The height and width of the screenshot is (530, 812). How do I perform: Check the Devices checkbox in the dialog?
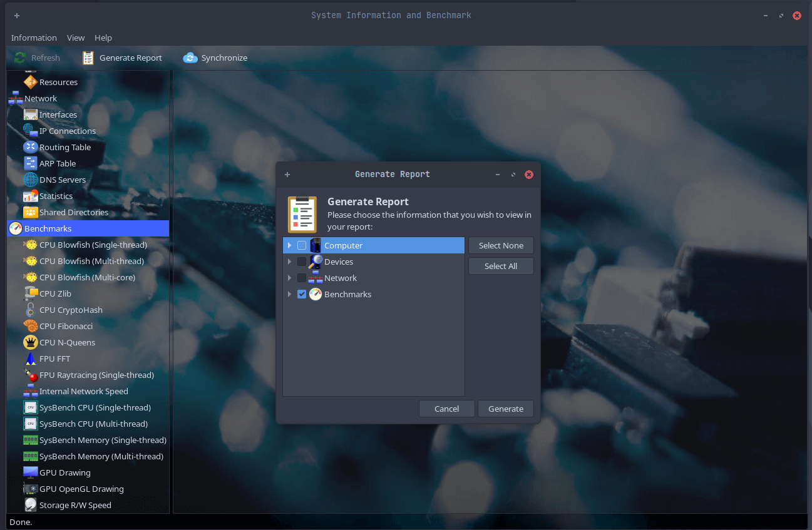[x=302, y=262]
